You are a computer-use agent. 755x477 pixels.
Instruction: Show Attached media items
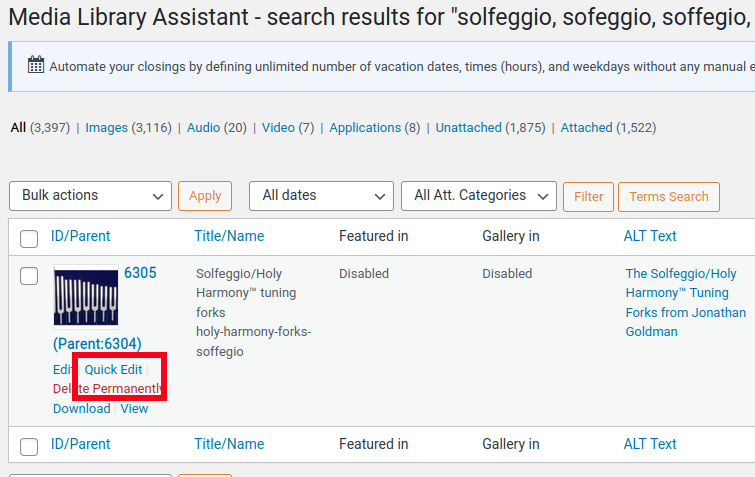pos(586,128)
